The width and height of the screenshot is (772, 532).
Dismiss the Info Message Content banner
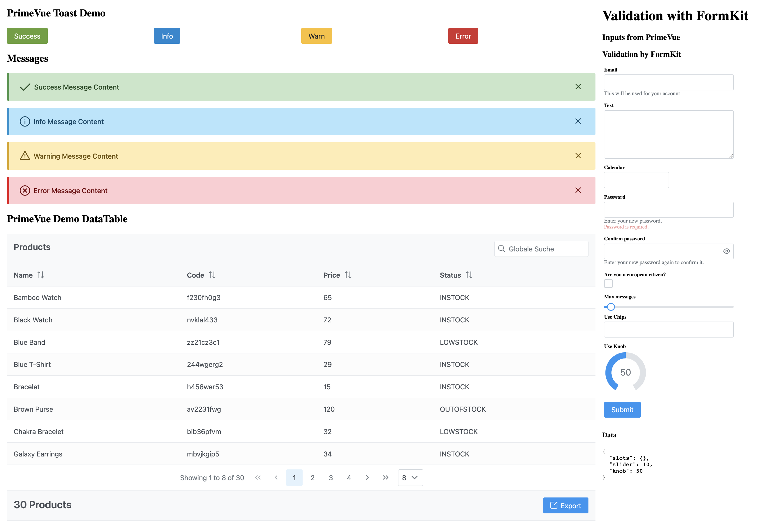coord(578,121)
